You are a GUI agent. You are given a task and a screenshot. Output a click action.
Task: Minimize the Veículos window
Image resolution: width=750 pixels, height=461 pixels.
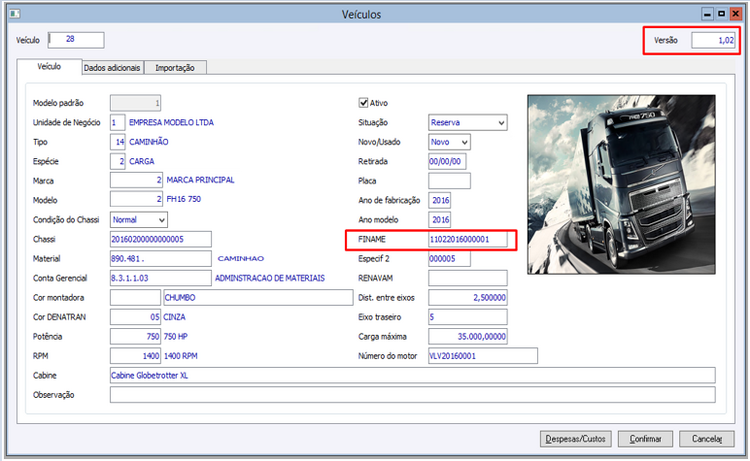[x=707, y=14]
